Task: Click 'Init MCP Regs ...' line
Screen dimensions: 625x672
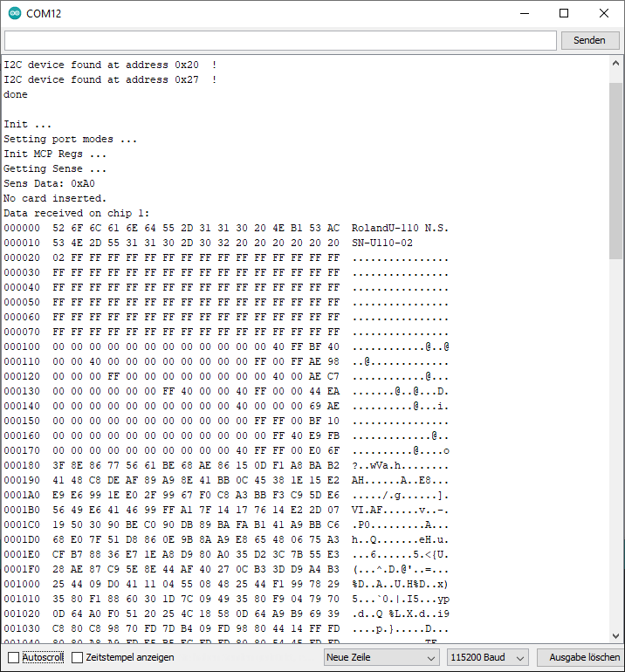Action: coord(55,154)
